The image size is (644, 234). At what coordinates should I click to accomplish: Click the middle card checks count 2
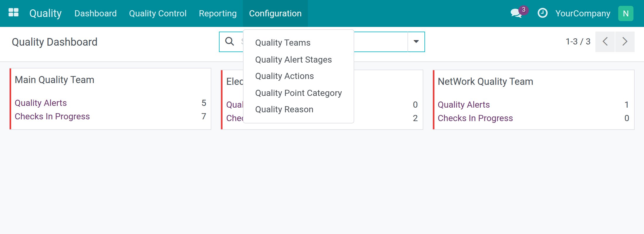415,118
